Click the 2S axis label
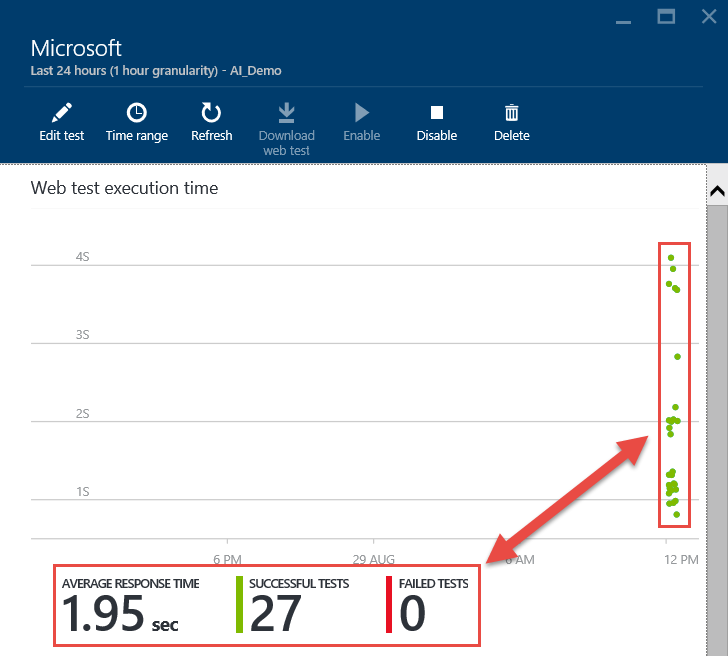The width and height of the screenshot is (728, 656). pos(83,414)
